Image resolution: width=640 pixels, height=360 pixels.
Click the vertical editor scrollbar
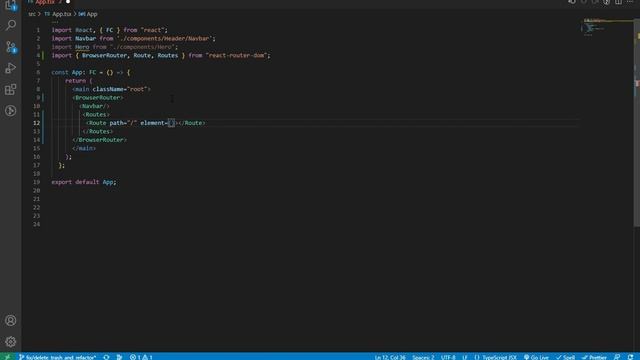coord(637,122)
